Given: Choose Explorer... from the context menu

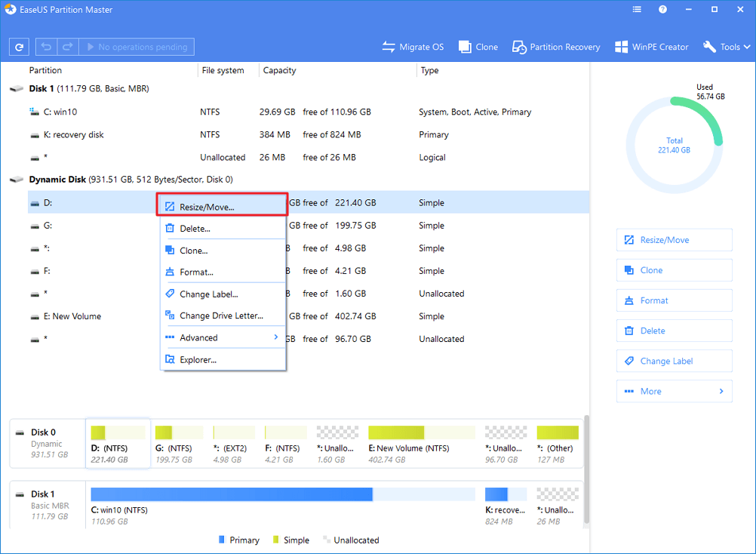Looking at the screenshot, I should 223,360.
